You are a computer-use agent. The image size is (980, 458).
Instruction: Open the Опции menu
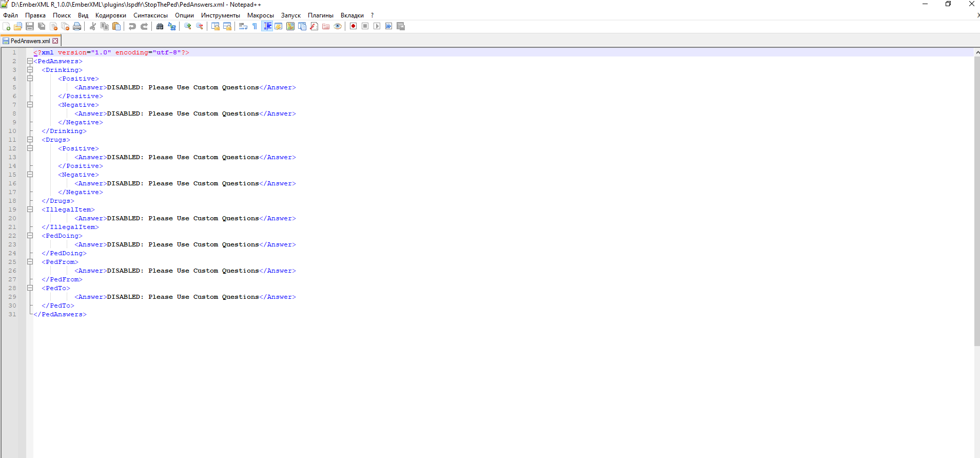(185, 15)
